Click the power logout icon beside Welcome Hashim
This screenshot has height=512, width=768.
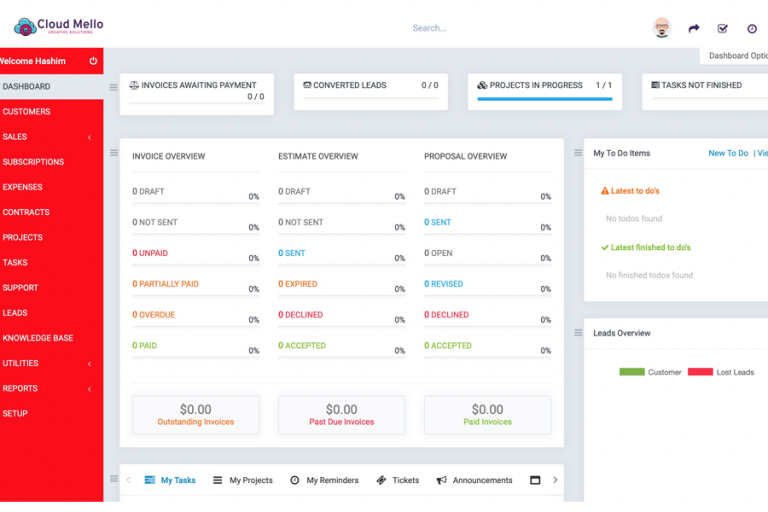click(93, 61)
